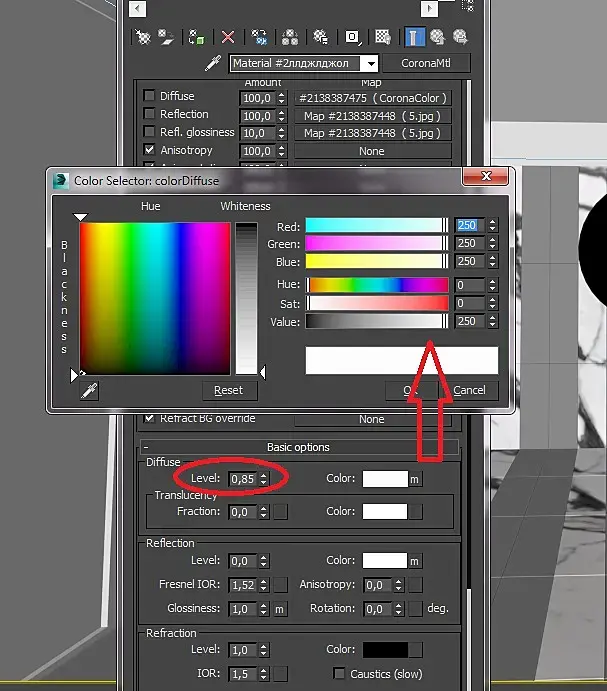
Task: Assign Material to Selection icon
Action: 196,37
